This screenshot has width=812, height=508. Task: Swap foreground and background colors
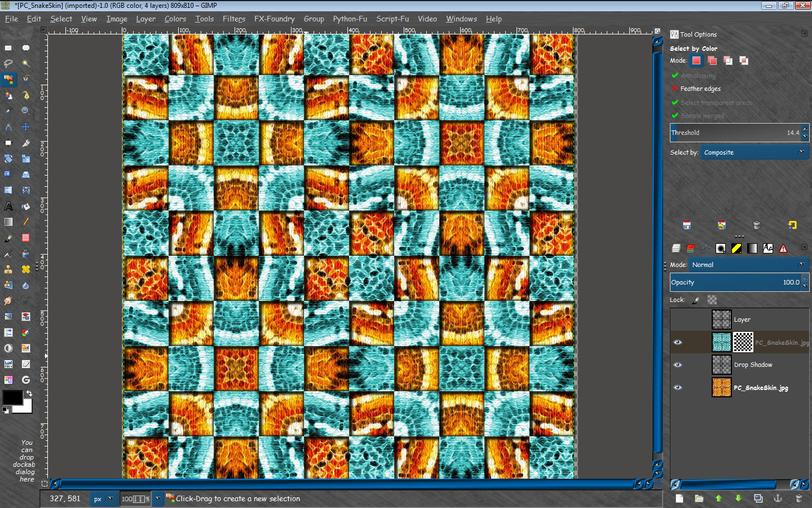point(29,393)
